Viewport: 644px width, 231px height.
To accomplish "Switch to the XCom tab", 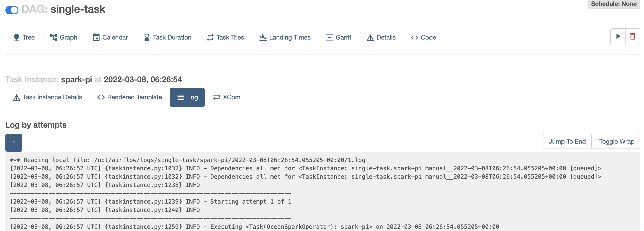I will pos(227,97).
